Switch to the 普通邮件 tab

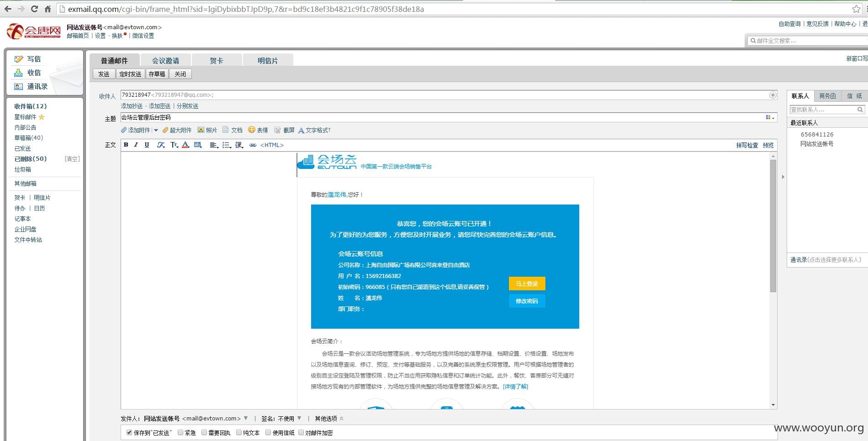(x=114, y=60)
